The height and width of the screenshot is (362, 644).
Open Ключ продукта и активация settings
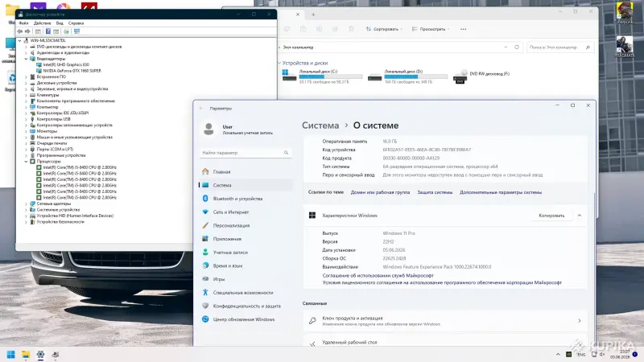pyautogui.click(x=445, y=321)
